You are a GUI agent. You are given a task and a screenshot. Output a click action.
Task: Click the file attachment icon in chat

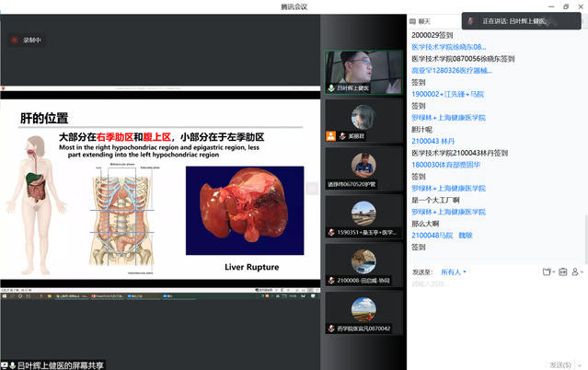coord(547,272)
